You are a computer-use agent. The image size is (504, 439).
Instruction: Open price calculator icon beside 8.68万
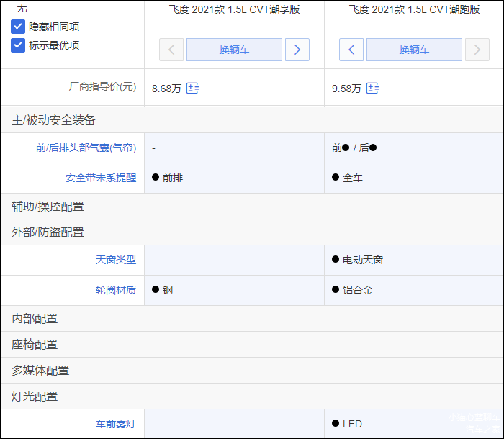tap(192, 89)
